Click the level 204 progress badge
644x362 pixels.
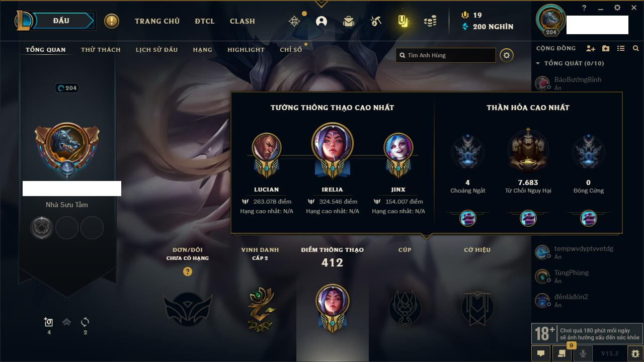[67, 88]
